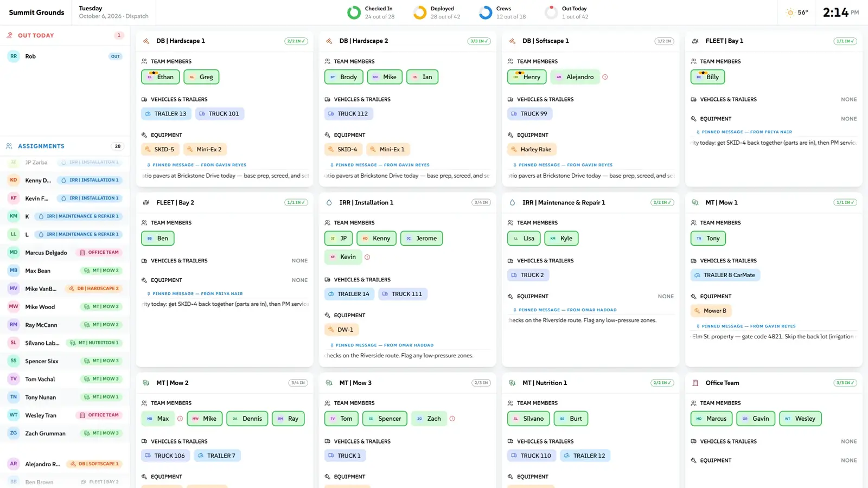Click the alert icon beside Kevin chip

pyautogui.click(x=367, y=257)
